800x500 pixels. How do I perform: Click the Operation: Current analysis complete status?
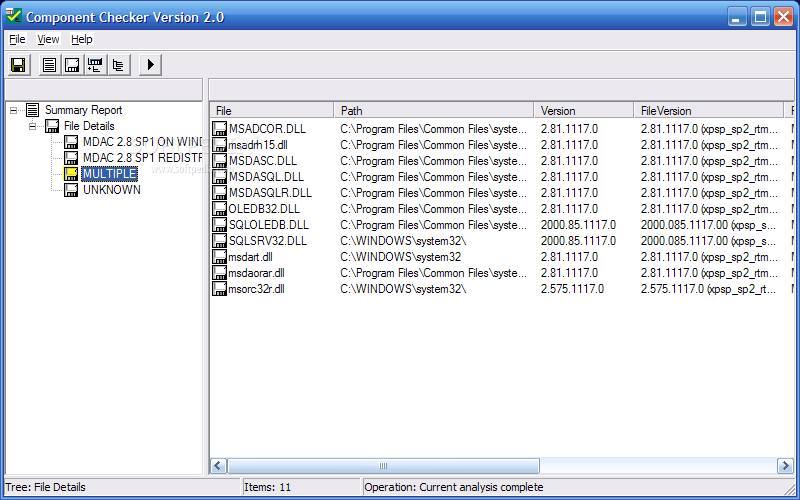454,487
